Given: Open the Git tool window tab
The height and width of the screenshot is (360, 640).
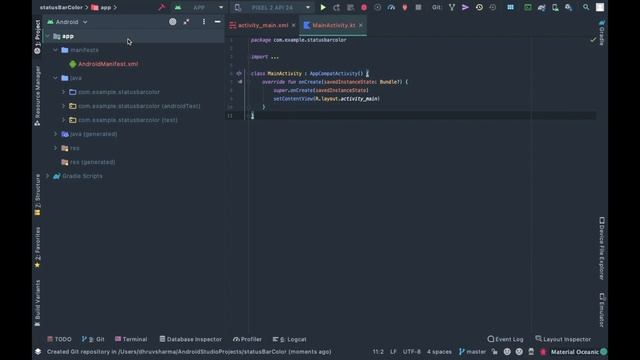Looking at the screenshot, I should pyautogui.click(x=93, y=339).
